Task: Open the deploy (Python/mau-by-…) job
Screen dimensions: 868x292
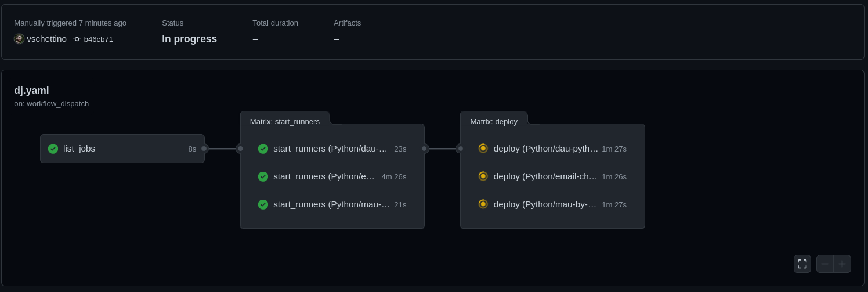Action: [x=545, y=204]
